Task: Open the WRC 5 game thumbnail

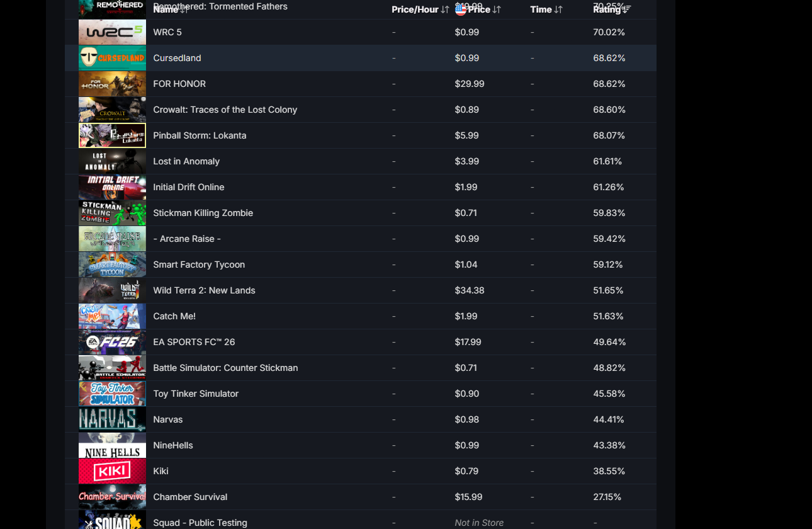Action: pos(112,32)
